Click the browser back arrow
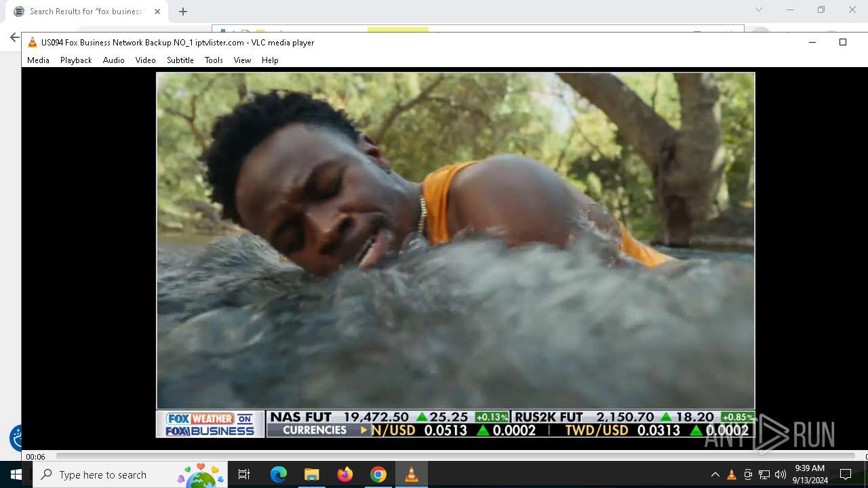The width and height of the screenshot is (868, 488). pyautogui.click(x=14, y=37)
